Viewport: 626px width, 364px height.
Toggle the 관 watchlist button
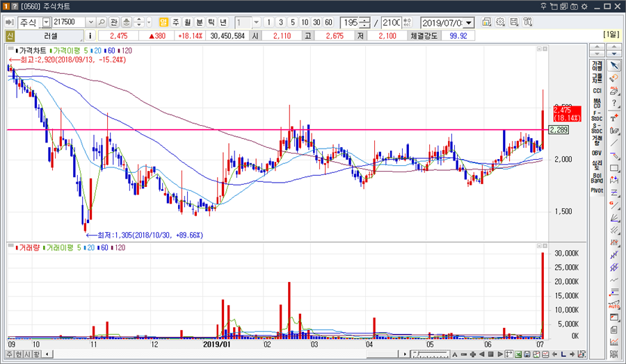[114, 22]
